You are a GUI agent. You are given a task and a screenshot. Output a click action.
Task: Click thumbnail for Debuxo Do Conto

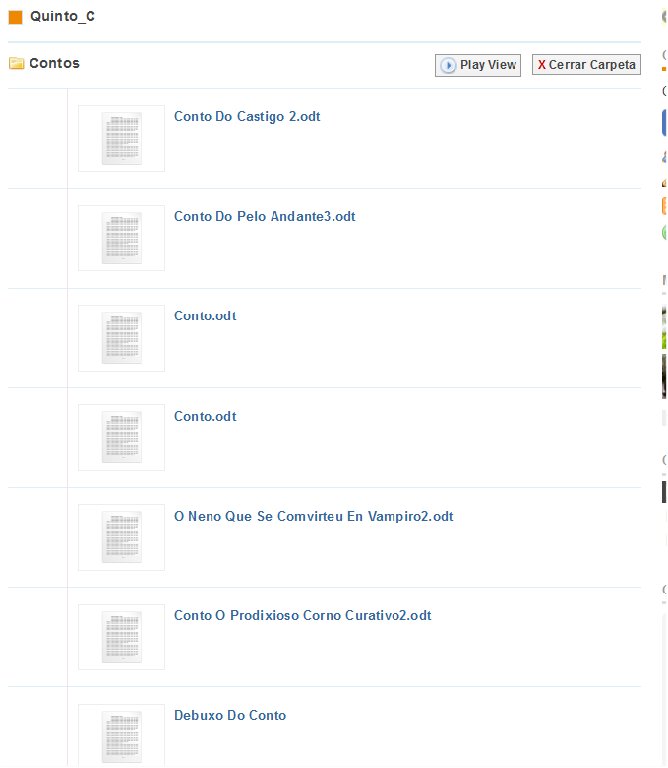tap(121, 735)
